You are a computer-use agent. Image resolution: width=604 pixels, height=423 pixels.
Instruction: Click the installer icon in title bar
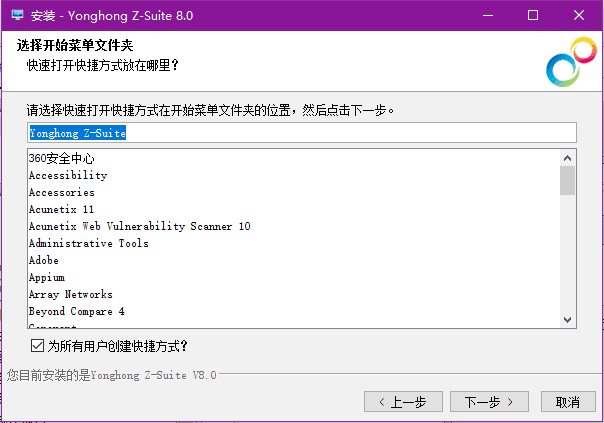[18, 15]
